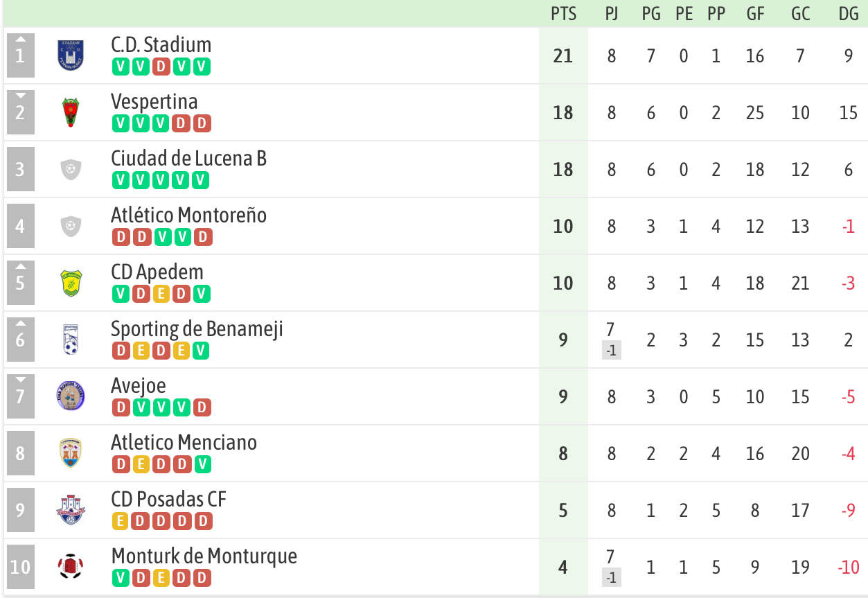Select C.D. Stadium's red D result badge
Image resolution: width=868 pixels, height=598 pixels.
161,67
